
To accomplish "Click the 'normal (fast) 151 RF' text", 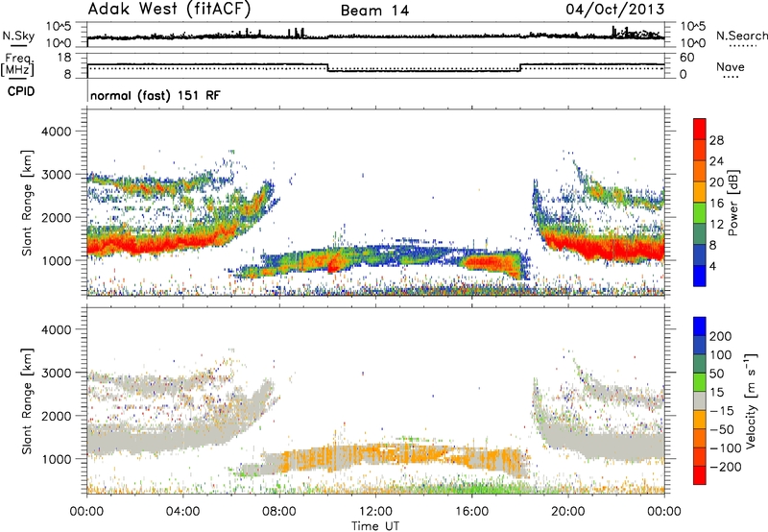I will pyautogui.click(x=156, y=95).
